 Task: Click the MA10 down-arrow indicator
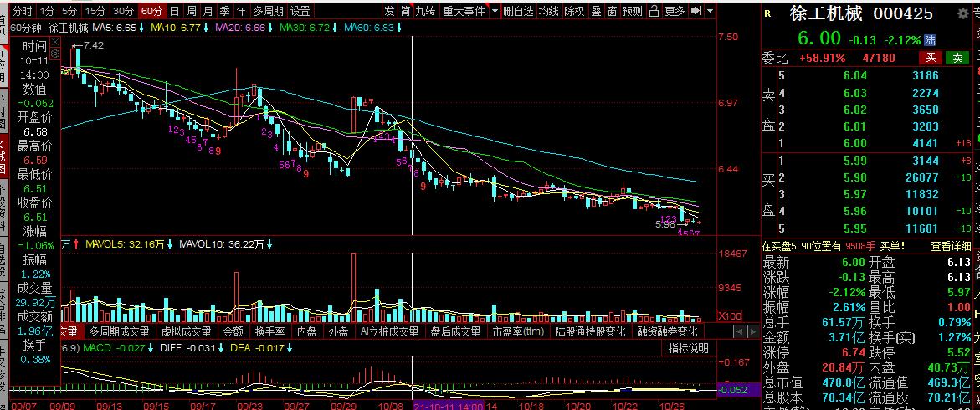pyautogui.click(x=206, y=28)
